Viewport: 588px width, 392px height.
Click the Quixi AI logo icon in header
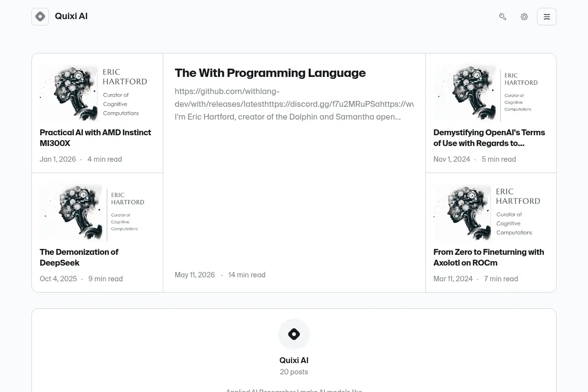click(40, 17)
